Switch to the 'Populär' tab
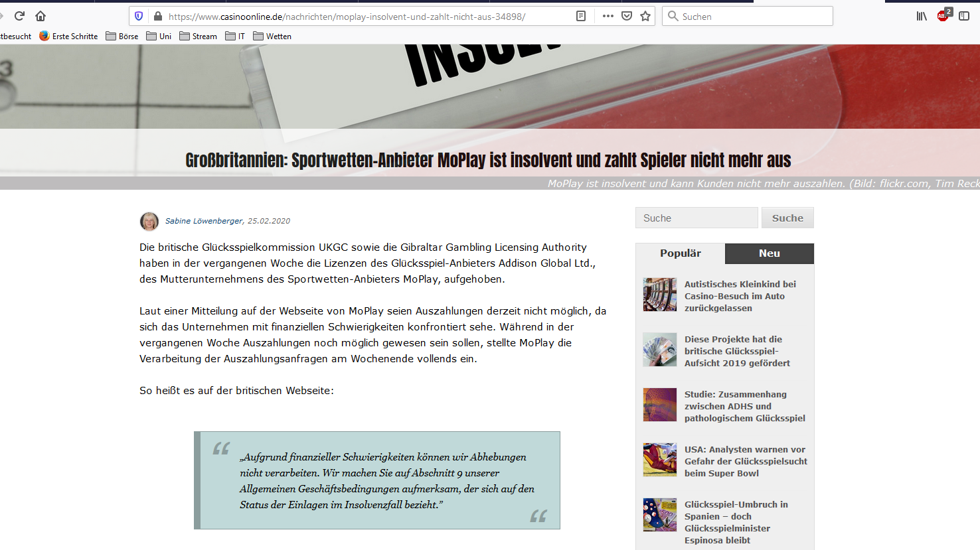 pyautogui.click(x=681, y=253)
